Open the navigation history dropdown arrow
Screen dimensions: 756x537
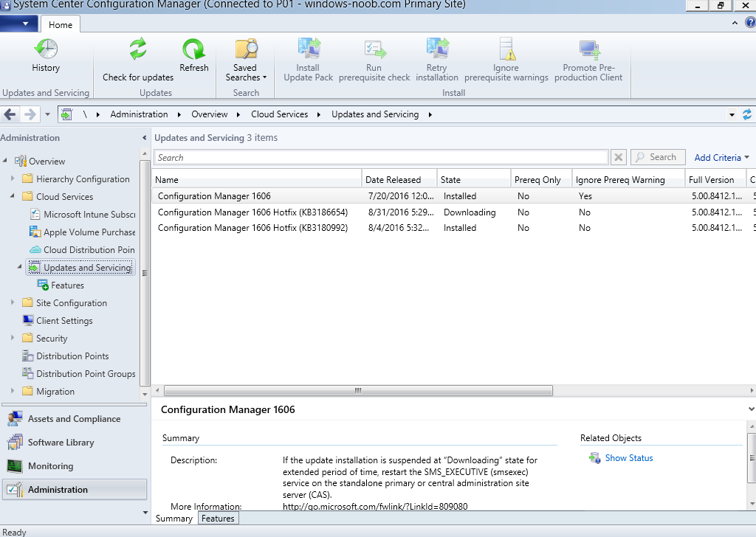(47, 114)
